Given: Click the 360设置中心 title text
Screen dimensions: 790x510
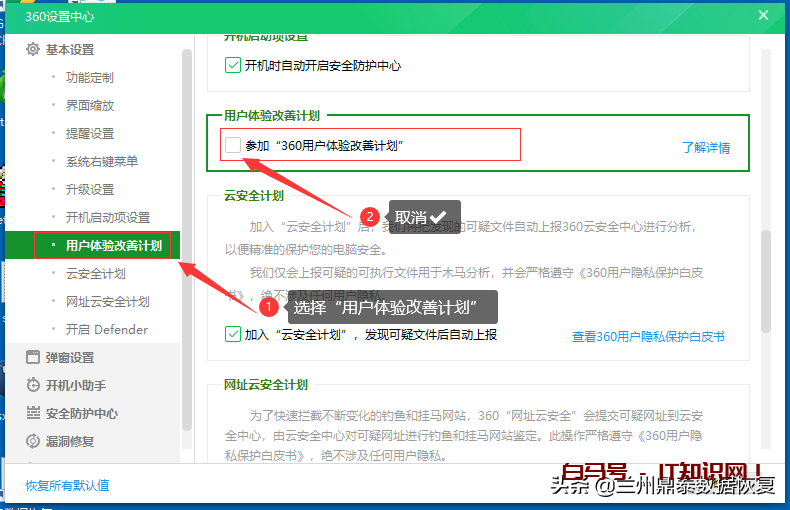Looking at the screenshot, I should tap(59, 17).
